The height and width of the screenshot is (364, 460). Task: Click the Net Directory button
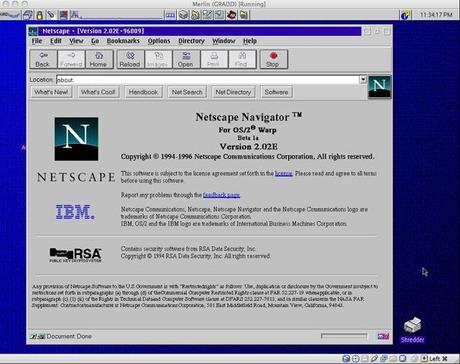pos(233,92)
